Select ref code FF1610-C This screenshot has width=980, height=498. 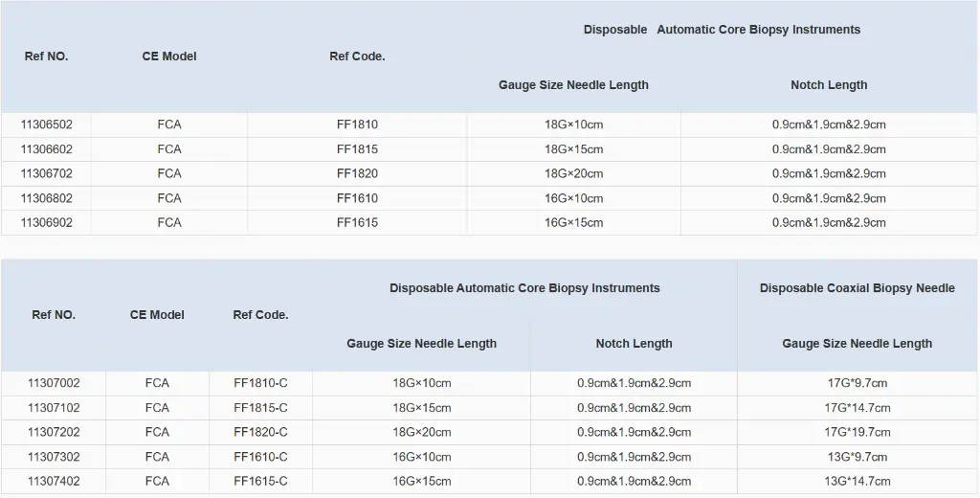(x=260, y=457)
